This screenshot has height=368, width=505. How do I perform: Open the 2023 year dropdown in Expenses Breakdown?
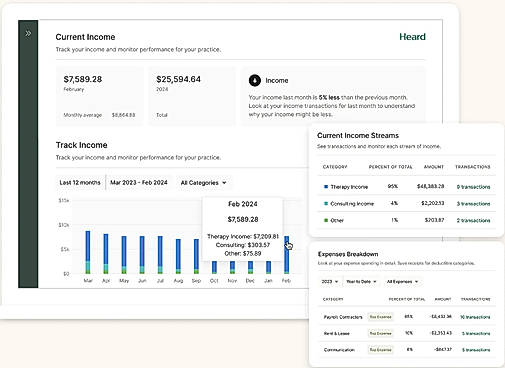[x=330, y=282]
